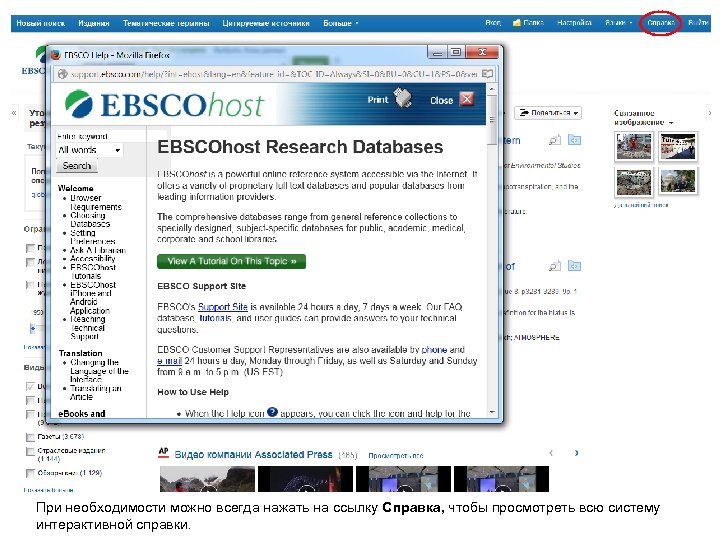Screen dimensions: 720x540
Task: Open the Choosing Databases help topic
Action: click(x=90, y=219)
